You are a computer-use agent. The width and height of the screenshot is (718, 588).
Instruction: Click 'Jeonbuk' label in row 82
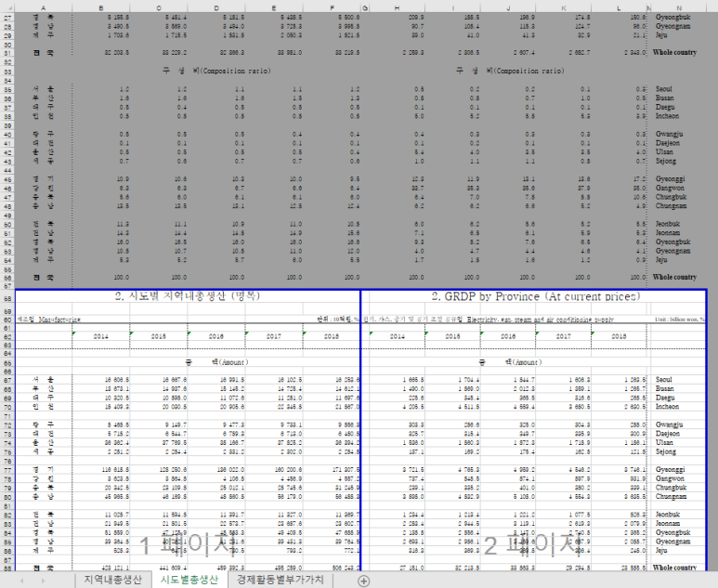click(x=668, y=515)
